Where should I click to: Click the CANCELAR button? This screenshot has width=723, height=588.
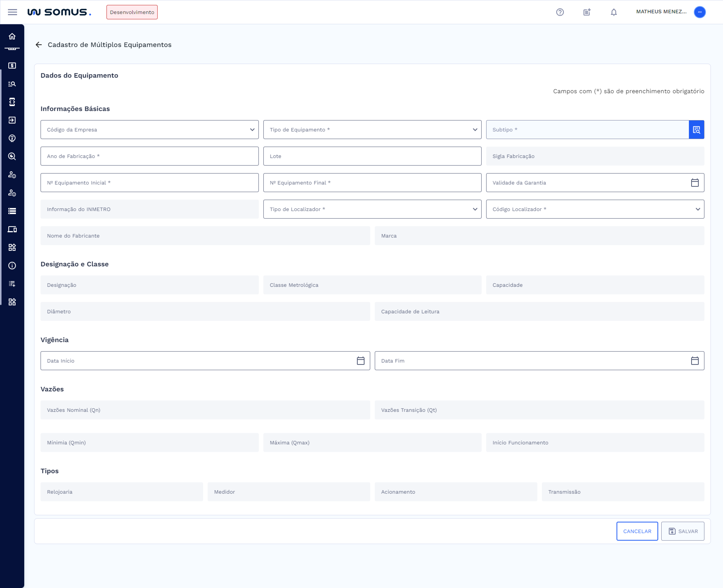tap(637, 531)
